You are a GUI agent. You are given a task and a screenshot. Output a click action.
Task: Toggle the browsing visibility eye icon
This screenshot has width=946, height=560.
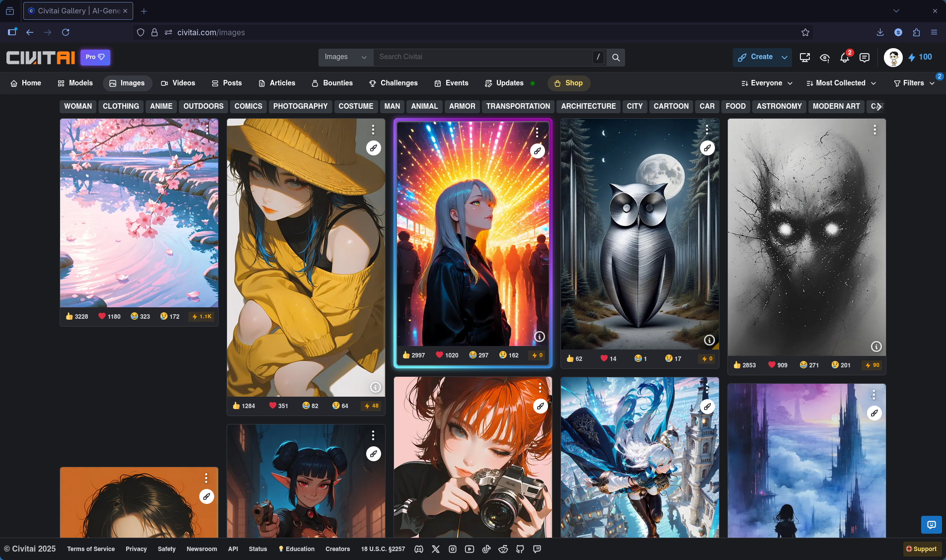click(825, 58)
